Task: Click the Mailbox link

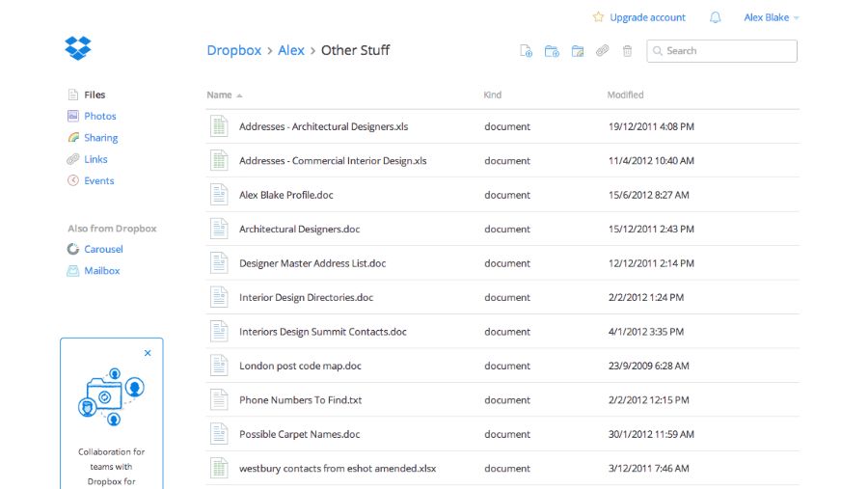Action: tap(101, 271)
